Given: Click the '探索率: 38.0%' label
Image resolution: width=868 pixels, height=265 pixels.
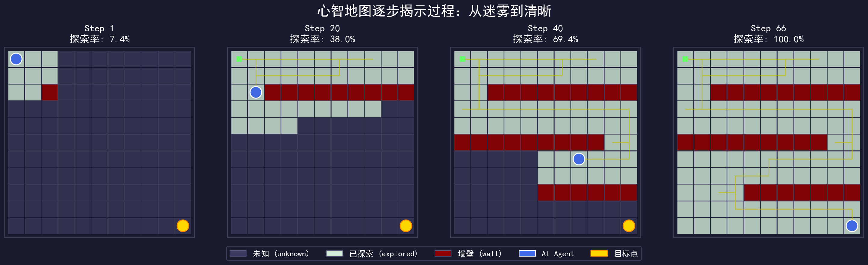Looking at the screenshot, I should (x=322, y=39).
